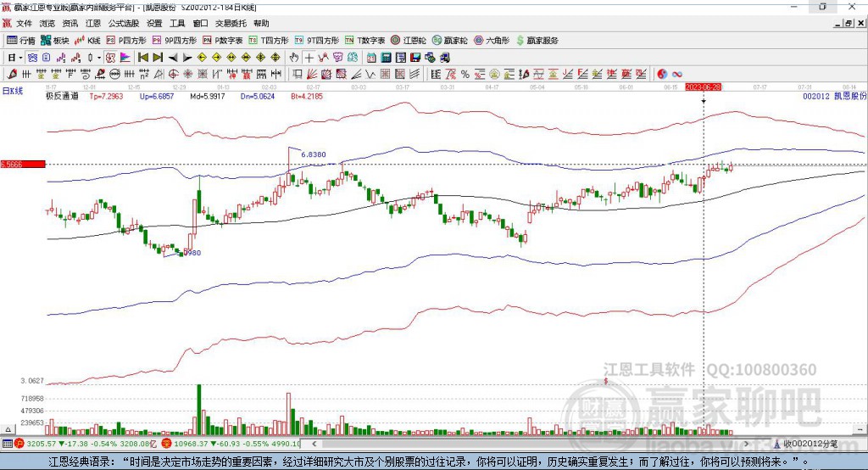
Task: Click the 极反通道 indicator label
Action: [x=62, y=96]
